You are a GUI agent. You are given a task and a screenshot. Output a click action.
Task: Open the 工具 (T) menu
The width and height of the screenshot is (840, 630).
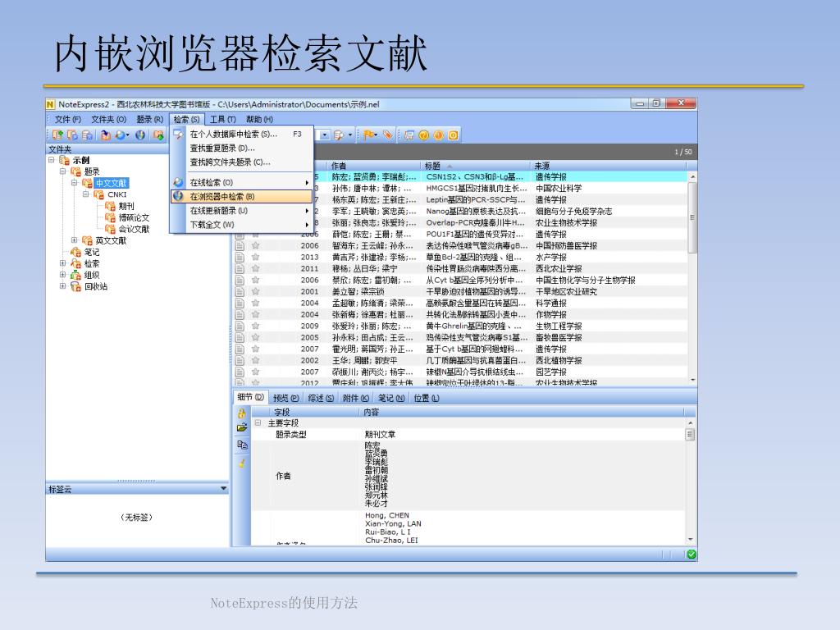point(223,120)
